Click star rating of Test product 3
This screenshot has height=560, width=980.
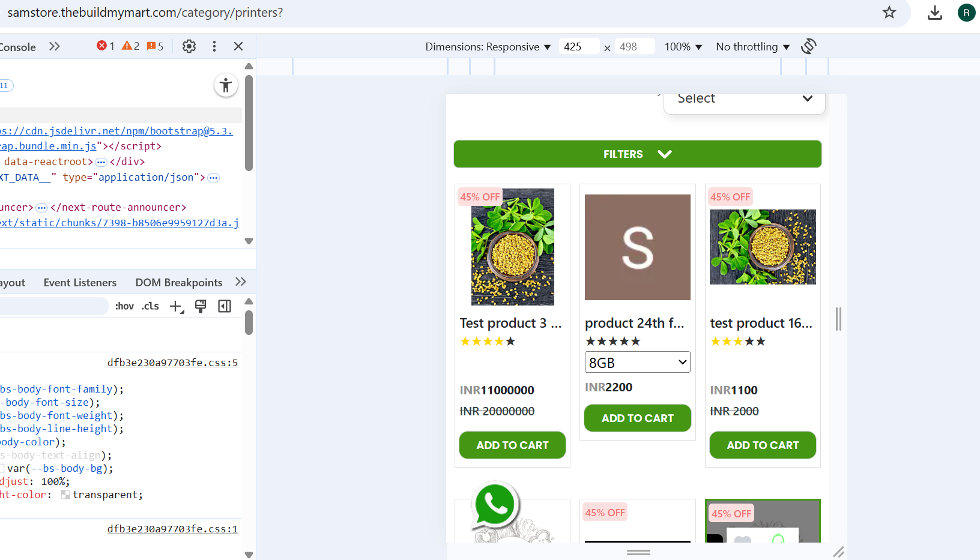pyautogui.click(x=488, y=342)
